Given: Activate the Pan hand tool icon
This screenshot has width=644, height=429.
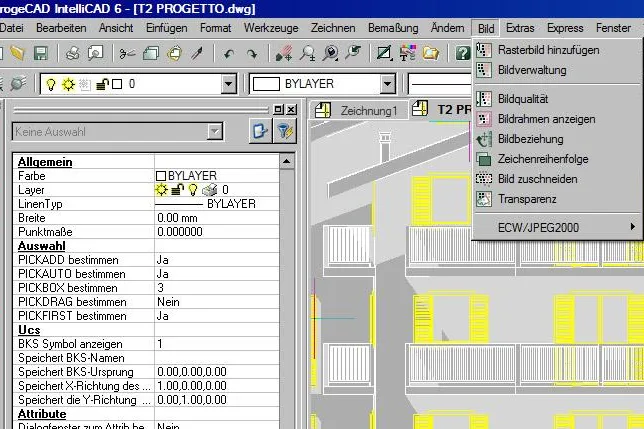Looking at the screenshot, I should pyautogui.click(x=284, y=53).
